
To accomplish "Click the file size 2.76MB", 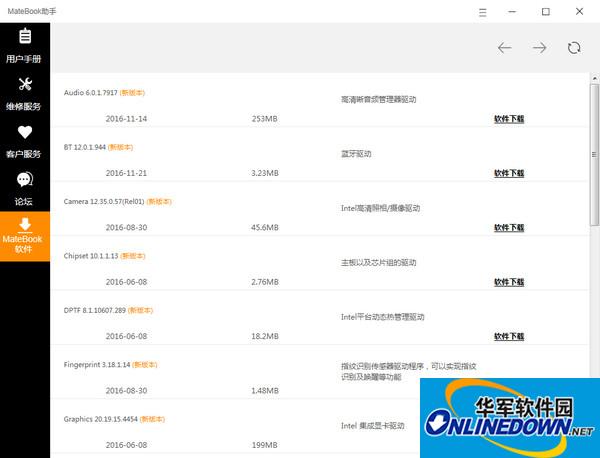I will point(265,282).
